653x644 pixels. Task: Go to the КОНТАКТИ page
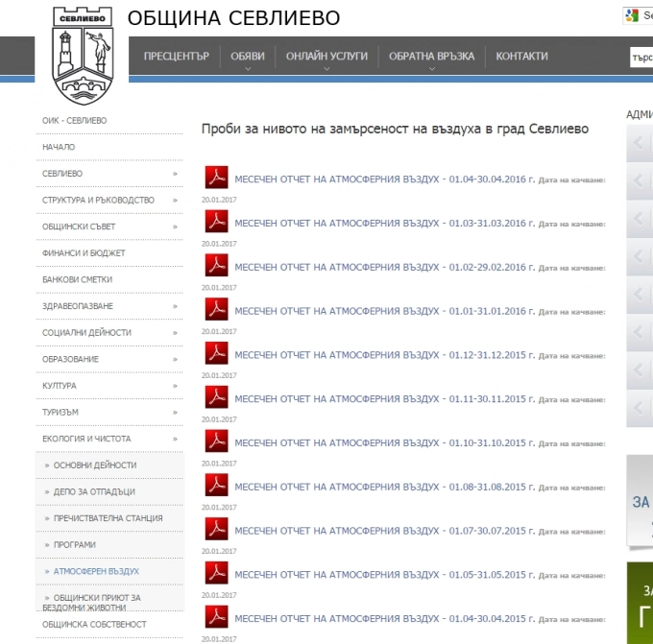(521, 57)
